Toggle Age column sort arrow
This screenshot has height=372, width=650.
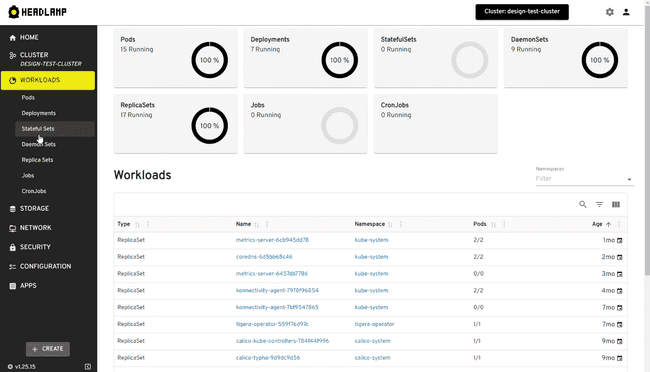click(609, 224)
